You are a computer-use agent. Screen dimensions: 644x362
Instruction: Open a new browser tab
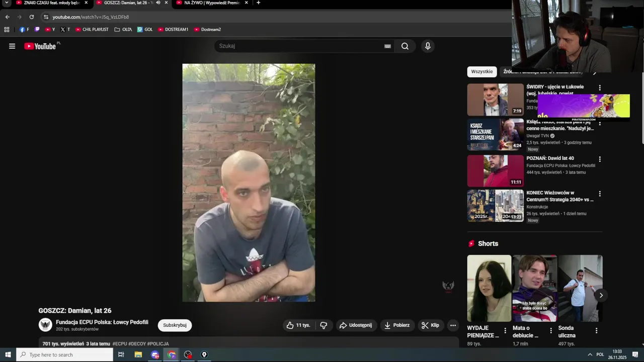[259, 3]
